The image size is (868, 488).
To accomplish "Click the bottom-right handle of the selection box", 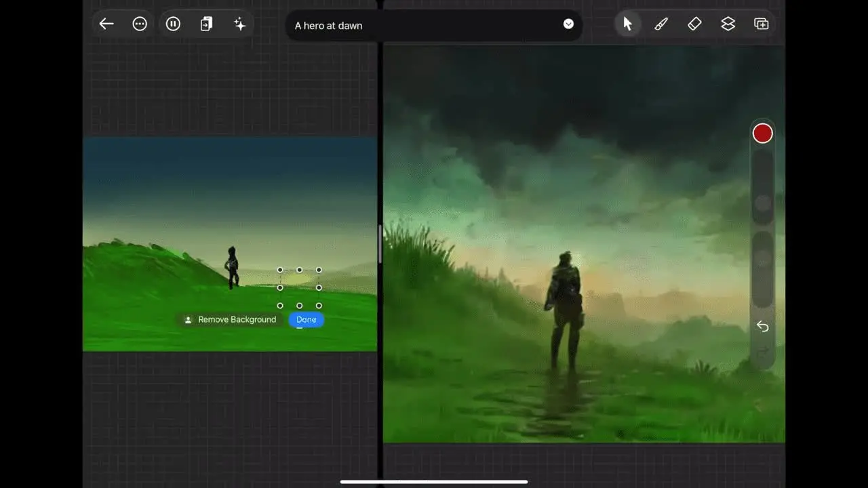I will coord(319,306).
